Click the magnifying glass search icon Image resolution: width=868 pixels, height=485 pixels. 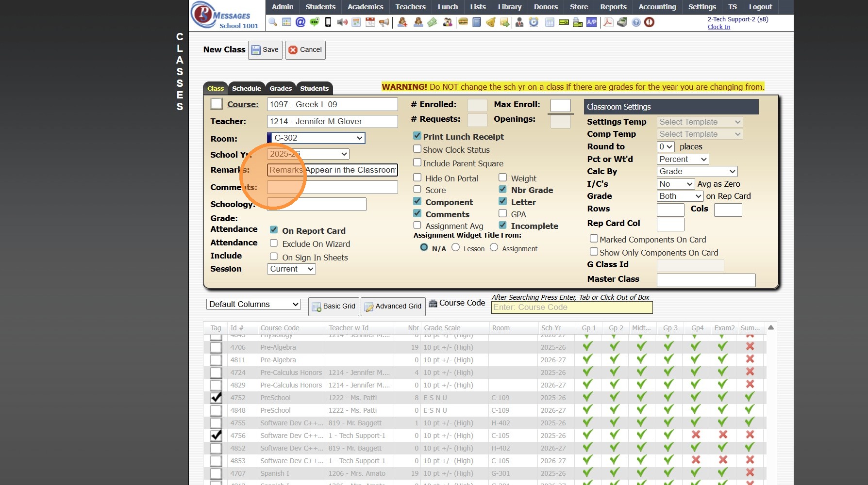tap(273, 22)
